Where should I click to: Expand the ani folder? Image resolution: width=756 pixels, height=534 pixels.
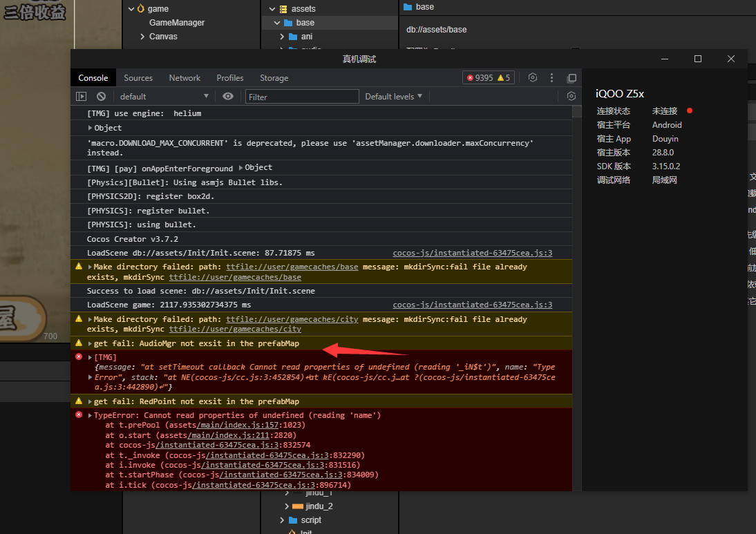(x=282, y=37)
